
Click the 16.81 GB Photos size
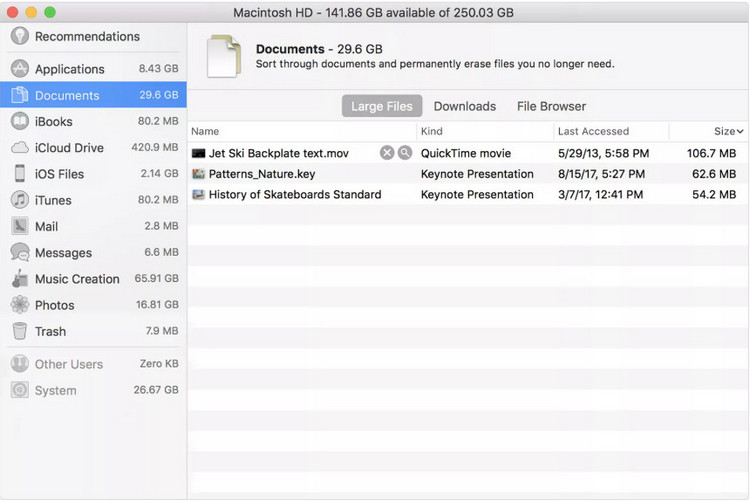(x=157, y=304)
